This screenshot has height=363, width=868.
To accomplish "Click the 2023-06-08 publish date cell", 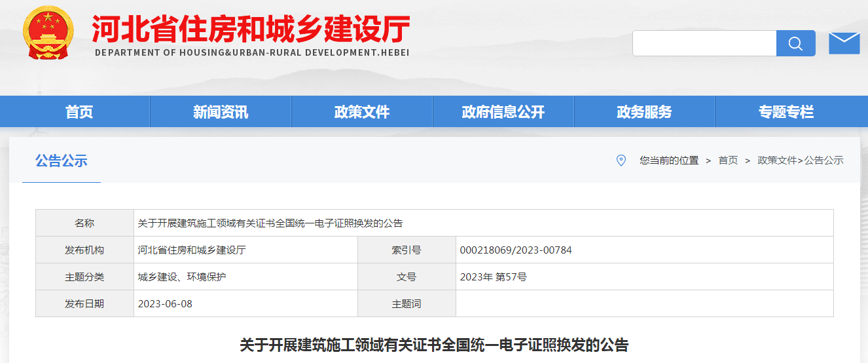I will coord(165,304).
